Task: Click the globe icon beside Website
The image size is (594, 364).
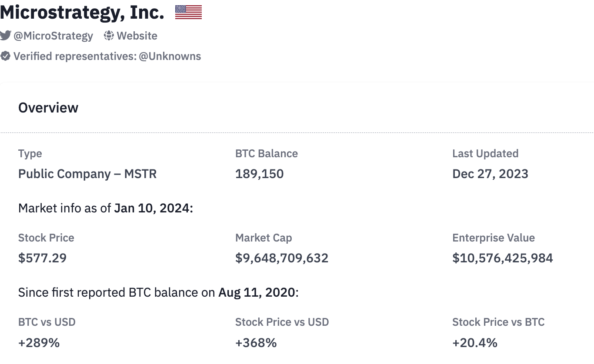Action: coord(109,36)
